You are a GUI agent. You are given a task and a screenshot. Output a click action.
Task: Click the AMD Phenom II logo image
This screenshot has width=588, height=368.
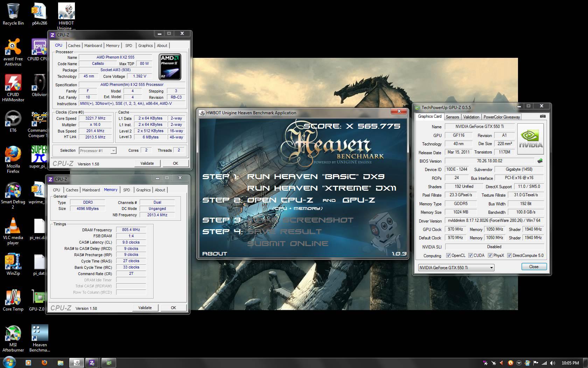[x=170, y=67]
